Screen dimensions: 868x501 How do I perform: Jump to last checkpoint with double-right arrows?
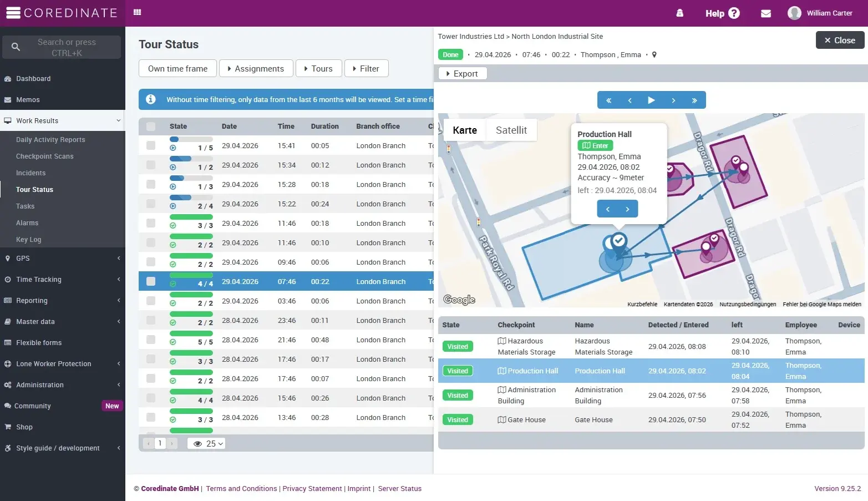pyautogui.click(x=694, y=100)
